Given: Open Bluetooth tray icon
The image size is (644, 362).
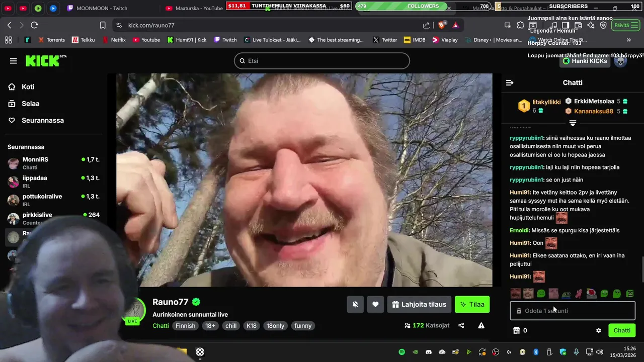Looking at the screenshot, I should 536,352.
